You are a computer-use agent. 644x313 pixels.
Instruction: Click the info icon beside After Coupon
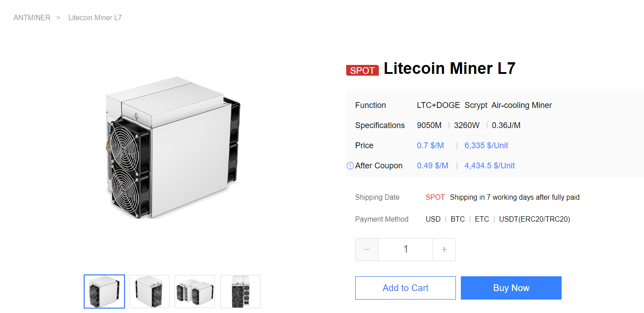point(350,166)
